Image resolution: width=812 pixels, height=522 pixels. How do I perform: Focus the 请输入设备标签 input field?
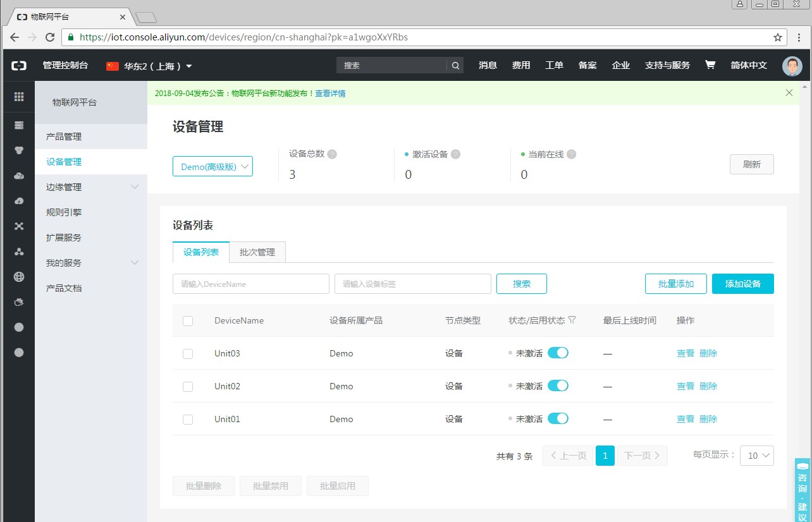click(x=413, y=284)
